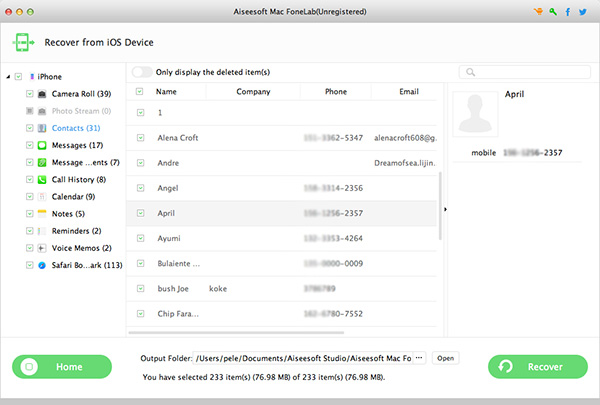
Task: Click the Camera Roll camera icon
Action: pyautogui.click(x=42, y=94)
